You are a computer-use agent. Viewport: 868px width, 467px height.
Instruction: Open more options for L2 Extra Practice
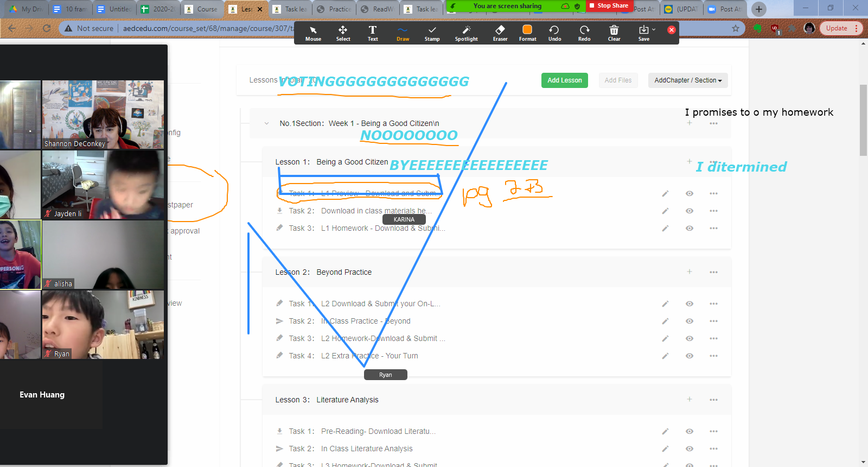click(713, 356)
